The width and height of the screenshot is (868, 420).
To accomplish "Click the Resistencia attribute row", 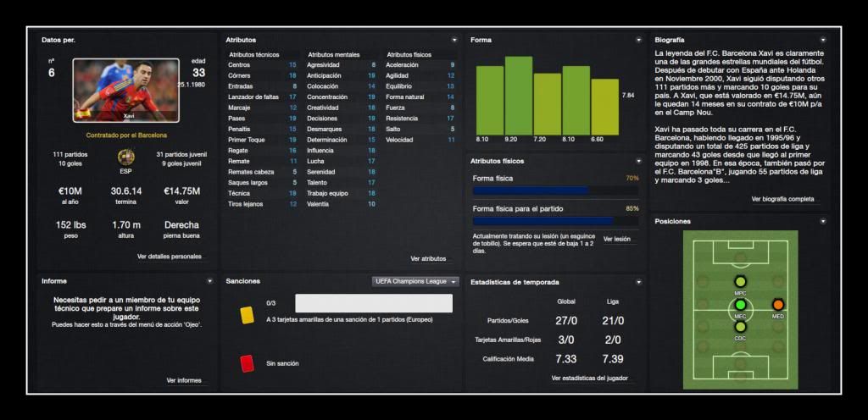I will 420,119.
